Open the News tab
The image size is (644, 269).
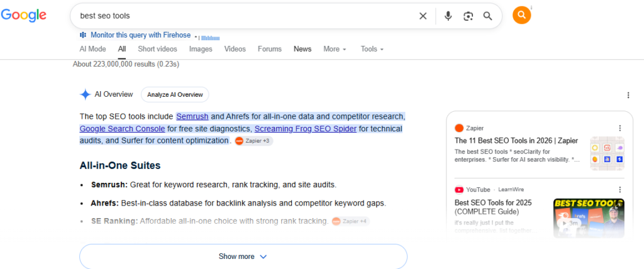[303, 49]
